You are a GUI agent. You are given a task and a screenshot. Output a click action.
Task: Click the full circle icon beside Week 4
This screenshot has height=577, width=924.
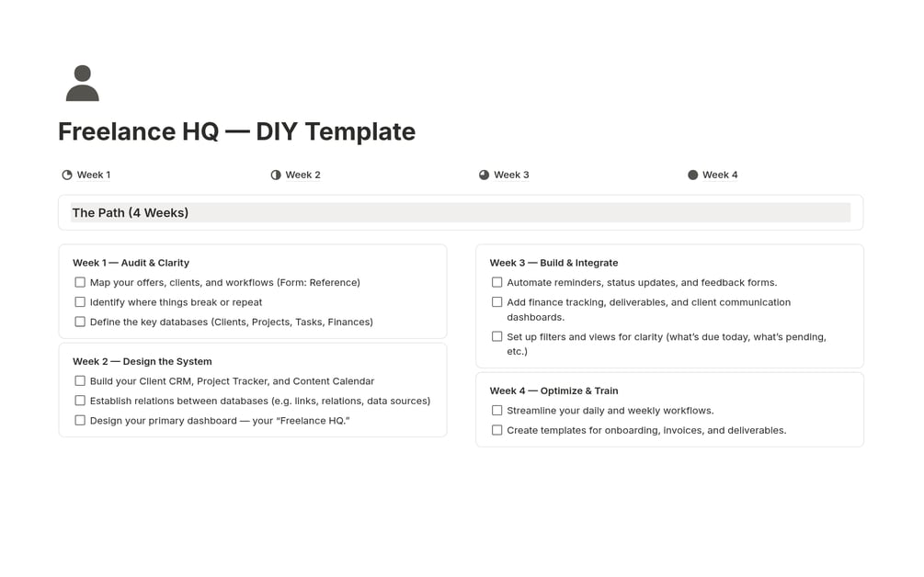click(x=693, y=175)
